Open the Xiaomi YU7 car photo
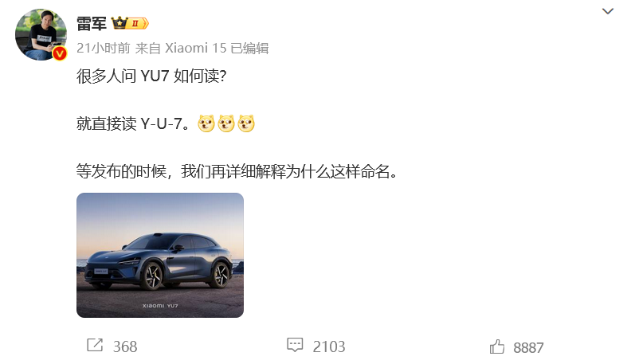 tap(160, 255)
